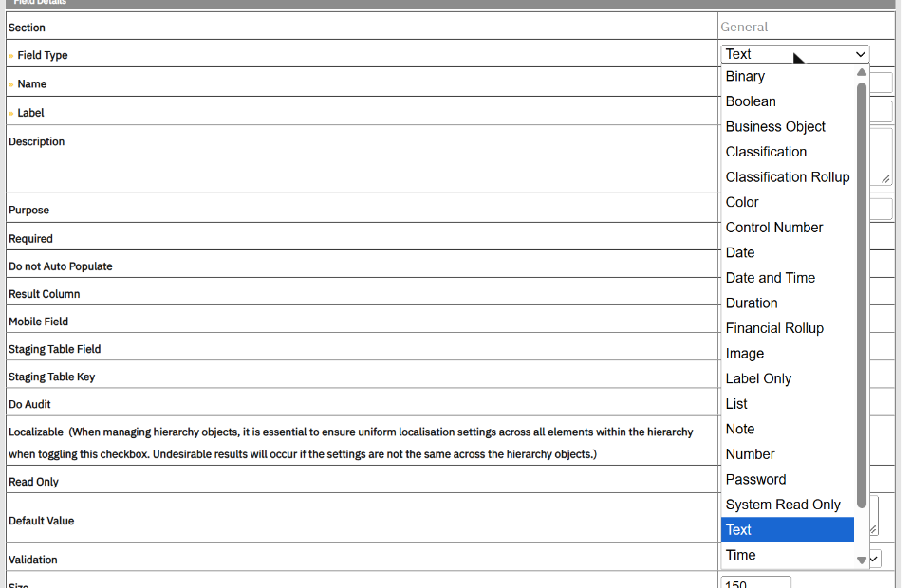Select Image field type

pos(788,354)
